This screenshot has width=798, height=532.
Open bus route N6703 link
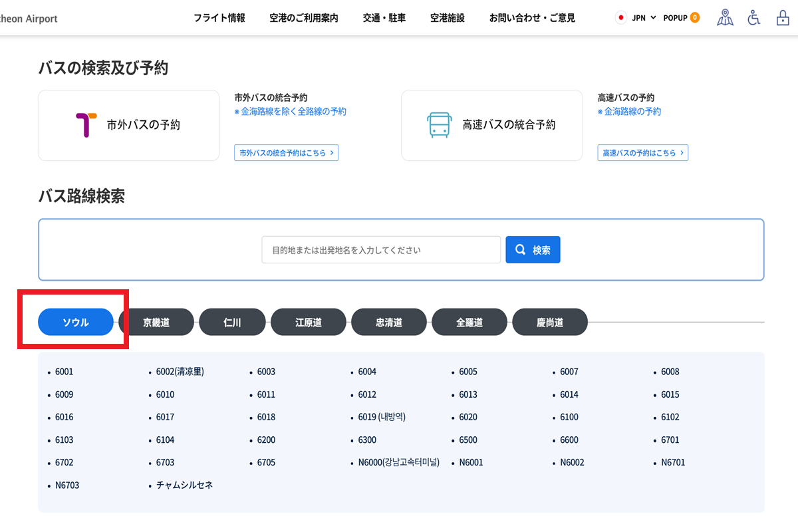[67, 485]
